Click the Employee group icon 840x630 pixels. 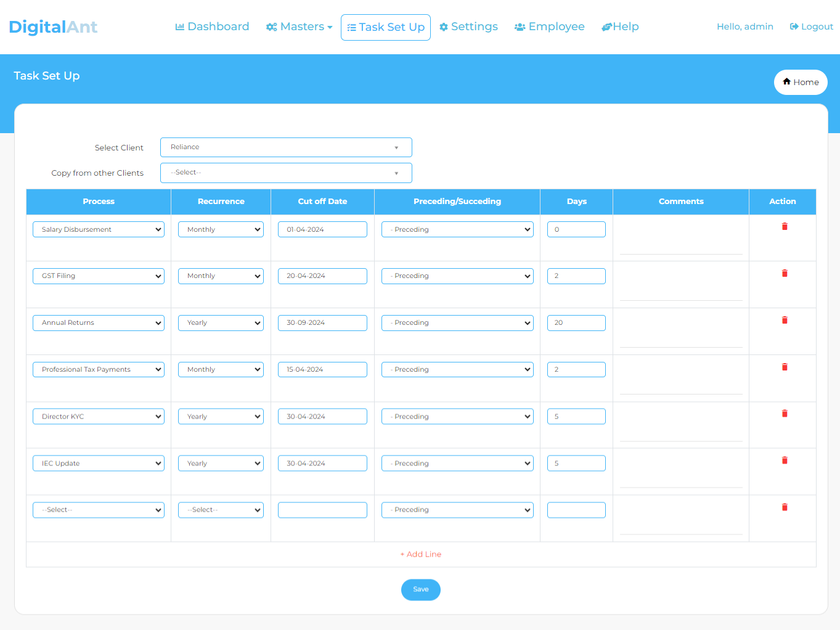(520, 27)
